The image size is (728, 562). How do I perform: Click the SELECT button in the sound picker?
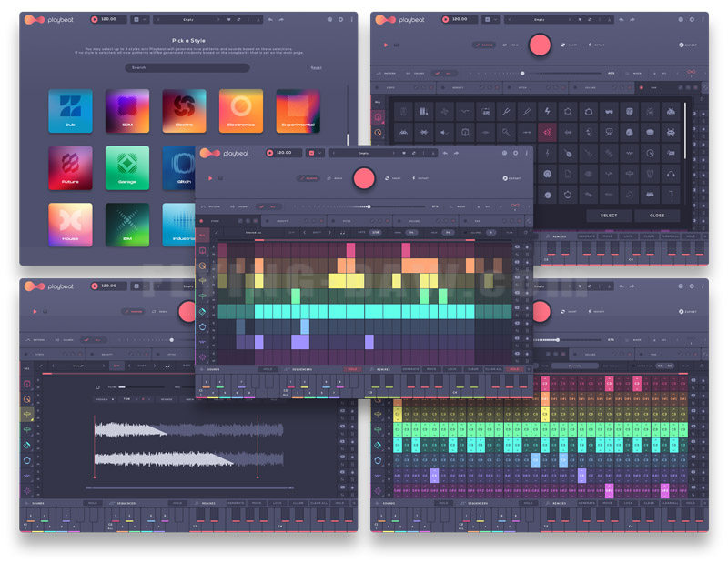(609, 216)
